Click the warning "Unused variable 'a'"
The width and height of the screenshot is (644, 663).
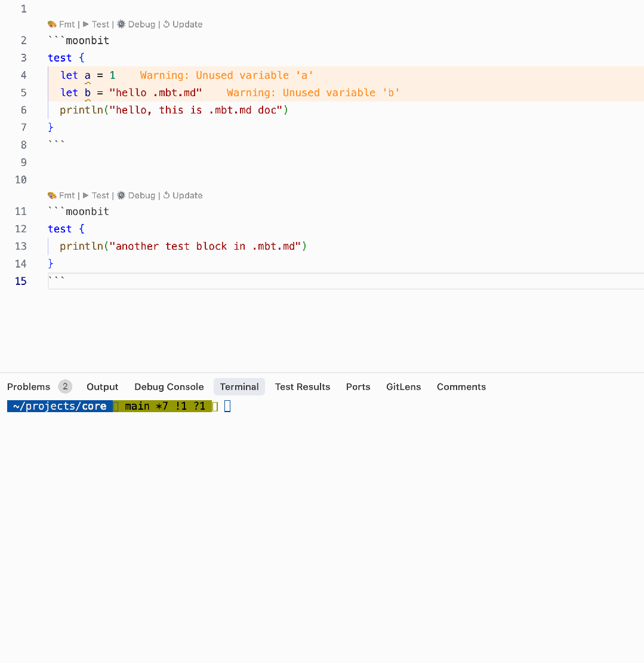pyautogui.click(x=226, y=75)
